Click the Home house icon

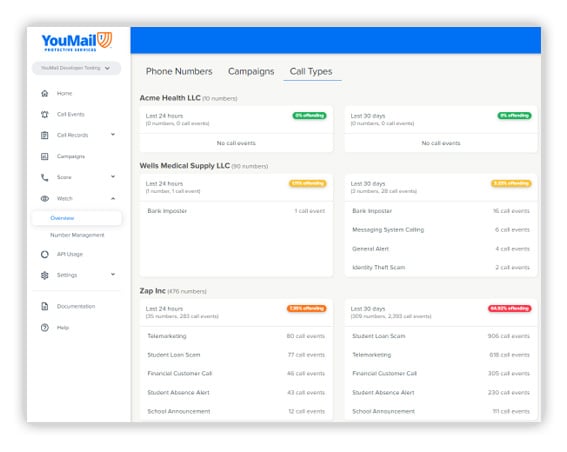click(44, 93)
